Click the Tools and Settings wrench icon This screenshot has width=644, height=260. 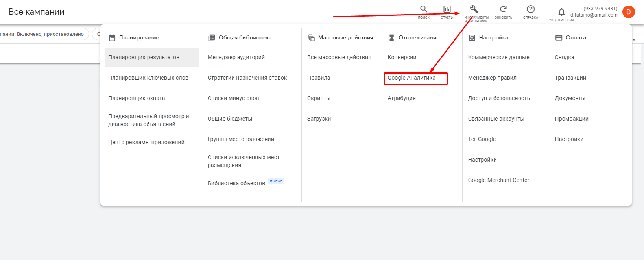point(474,9)
